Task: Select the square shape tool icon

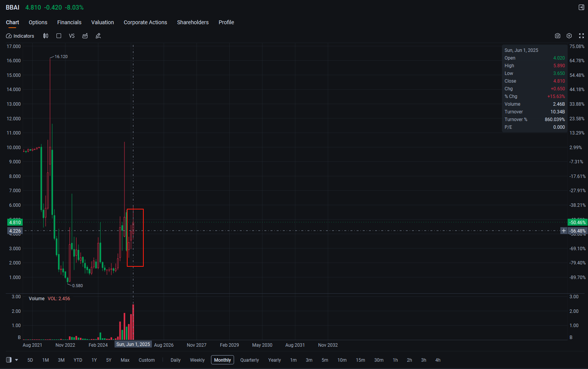Action: pos(59,36)
